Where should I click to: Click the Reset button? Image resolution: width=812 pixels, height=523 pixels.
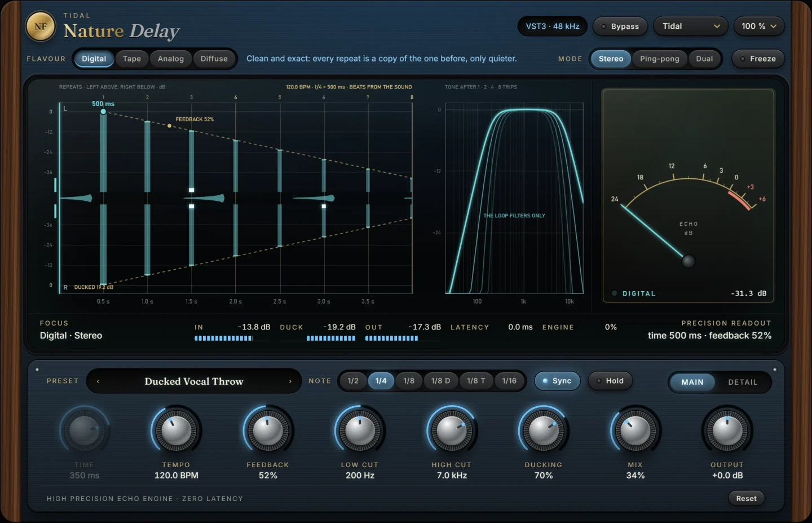tap(746, 498)
